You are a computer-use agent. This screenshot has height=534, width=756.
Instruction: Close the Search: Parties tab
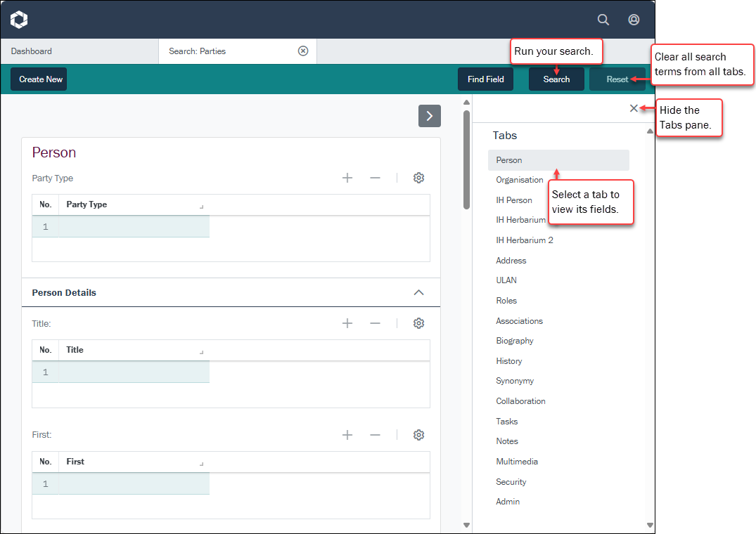(303, 51)
